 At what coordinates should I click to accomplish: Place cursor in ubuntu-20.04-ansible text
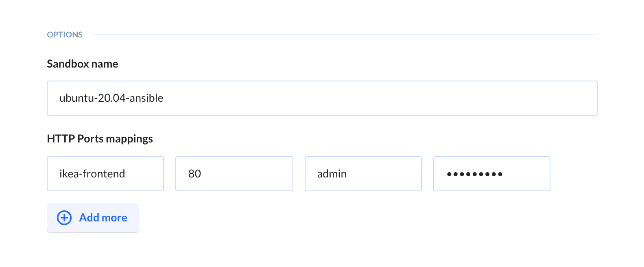[111, 98]
